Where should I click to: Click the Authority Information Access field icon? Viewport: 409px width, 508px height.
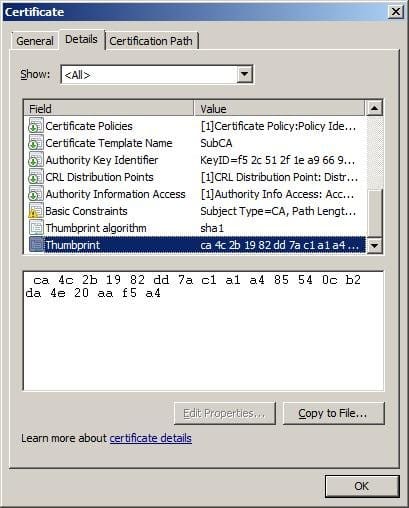click(36, 194)
